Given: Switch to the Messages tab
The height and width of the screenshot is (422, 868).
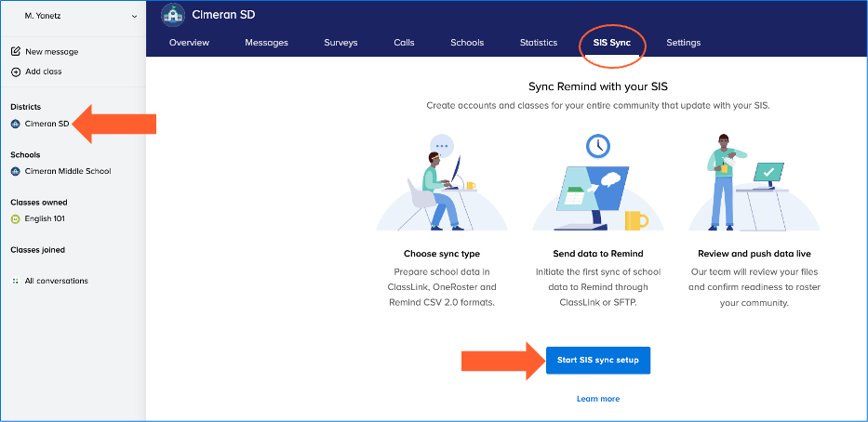Looking at the screenshot, I should 266,43.
